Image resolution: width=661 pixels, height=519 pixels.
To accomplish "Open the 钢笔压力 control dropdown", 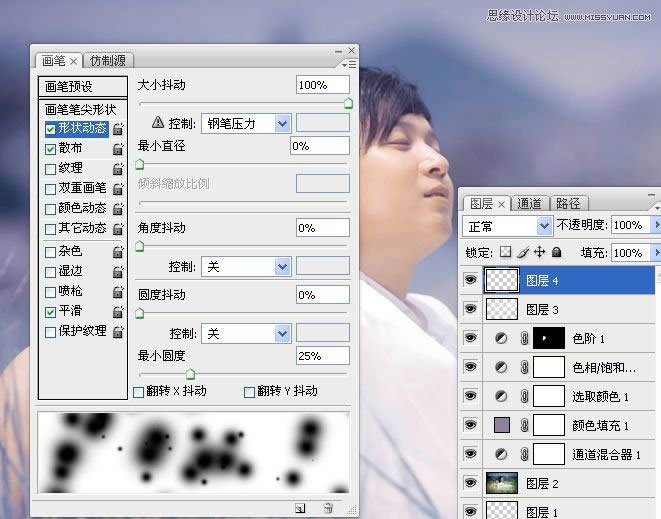I will (x=282, y=123).
